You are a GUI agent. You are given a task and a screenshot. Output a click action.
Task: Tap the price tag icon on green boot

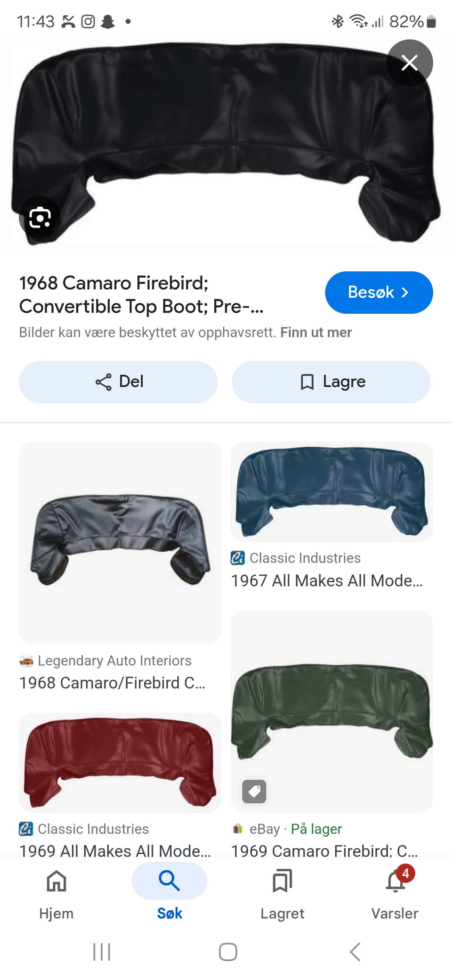tap(254, 791)
